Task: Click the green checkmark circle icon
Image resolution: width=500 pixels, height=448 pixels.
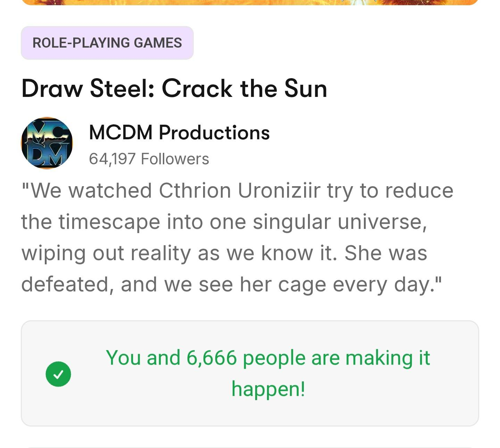Action: pyautogui.click(x=58, y=374)
